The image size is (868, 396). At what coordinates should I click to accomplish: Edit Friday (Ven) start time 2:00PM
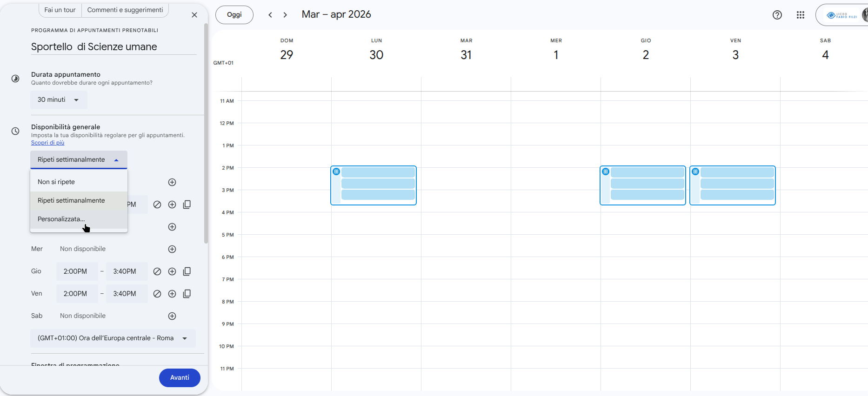(77, 294)
